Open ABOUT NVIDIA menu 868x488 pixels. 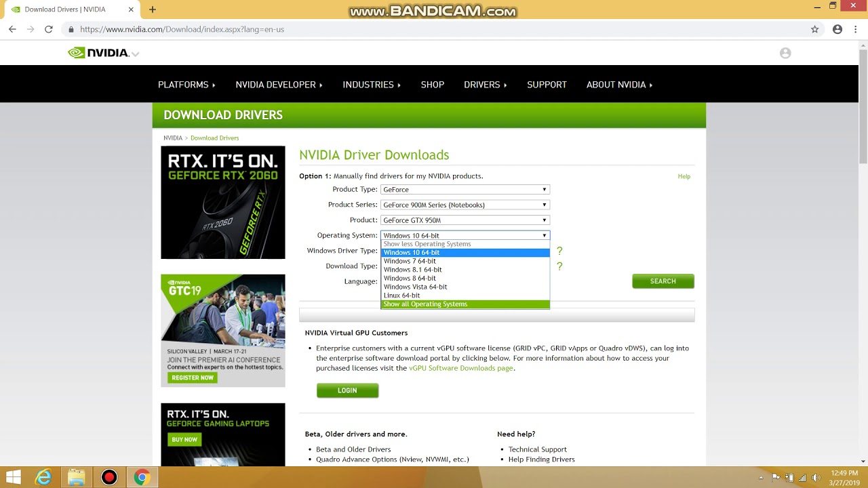(x=619, y=85)
